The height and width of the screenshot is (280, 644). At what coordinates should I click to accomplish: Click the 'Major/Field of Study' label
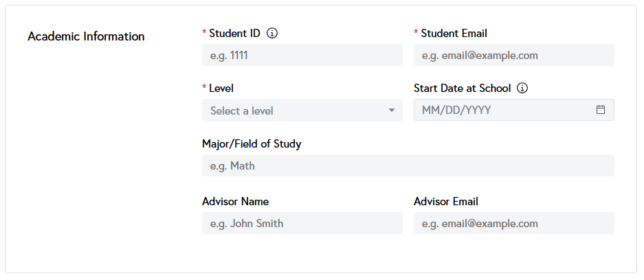pos(252,144)
